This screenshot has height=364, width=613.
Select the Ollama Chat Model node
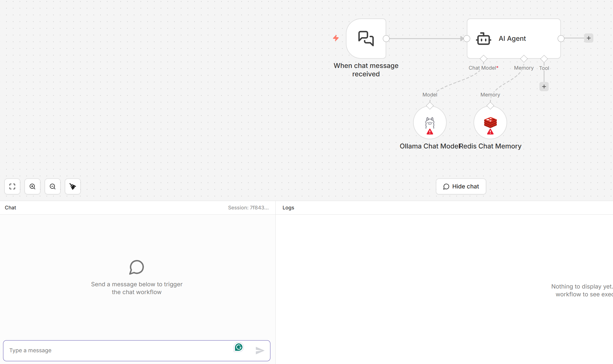pyautogui.click(x=430, y=123)
